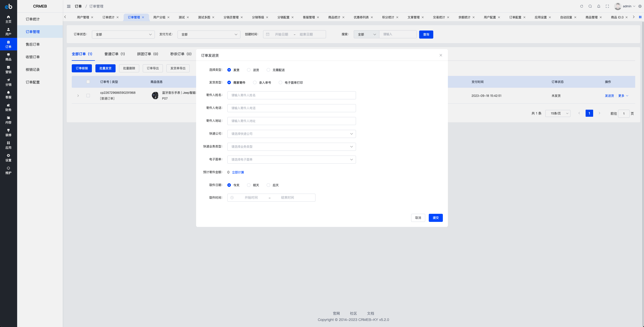This screenshot has width=644, height=327.
Task: Open the 营销 sidebar section
Action: click(x=8, y=70)
